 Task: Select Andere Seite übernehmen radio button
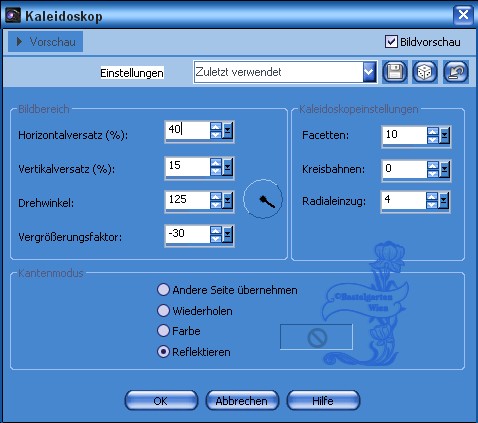click(x=163, y=290)
